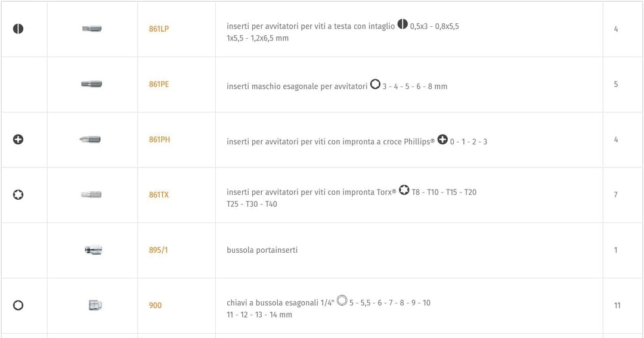Open the 900 socket thumbnail image
The image size is (644, 338).
pos(95,305)
